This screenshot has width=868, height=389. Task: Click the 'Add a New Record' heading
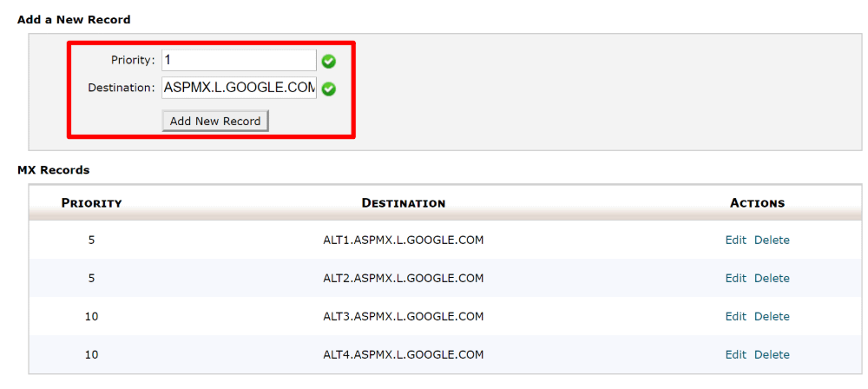click(x=74, y=20)
